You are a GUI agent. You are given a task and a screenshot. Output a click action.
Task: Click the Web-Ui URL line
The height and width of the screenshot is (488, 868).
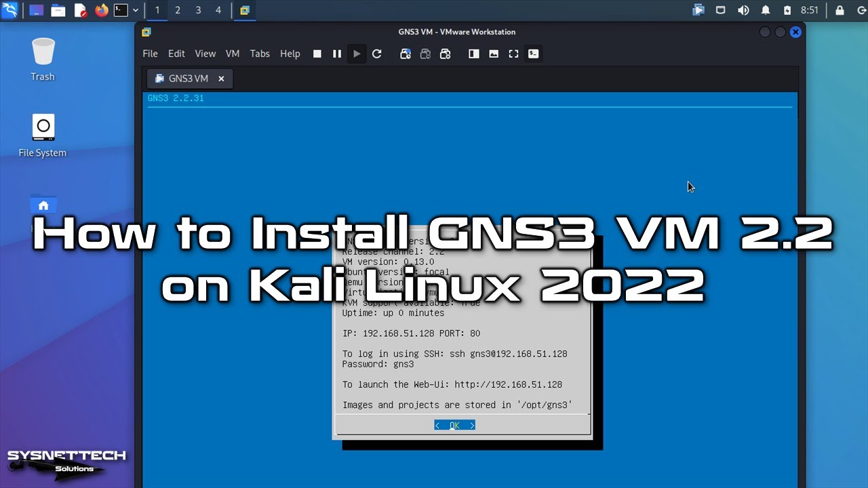tap(452, 384)
